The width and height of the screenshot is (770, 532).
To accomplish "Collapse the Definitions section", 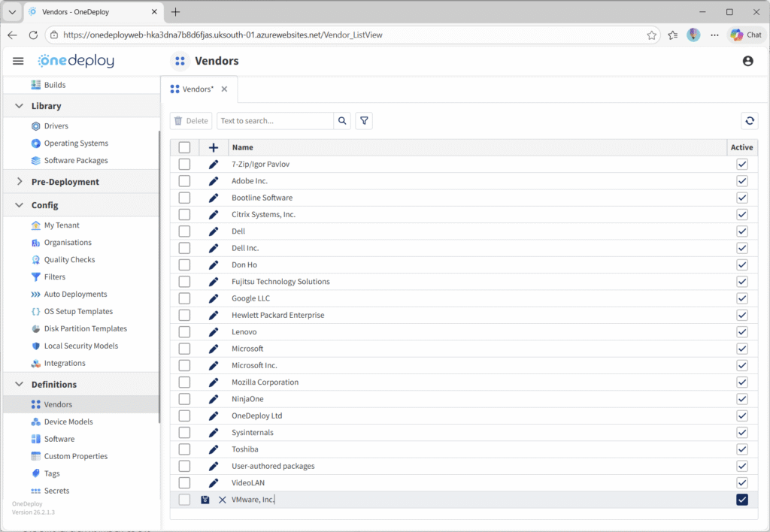I will pyautogui.click(x=19, y=384).
